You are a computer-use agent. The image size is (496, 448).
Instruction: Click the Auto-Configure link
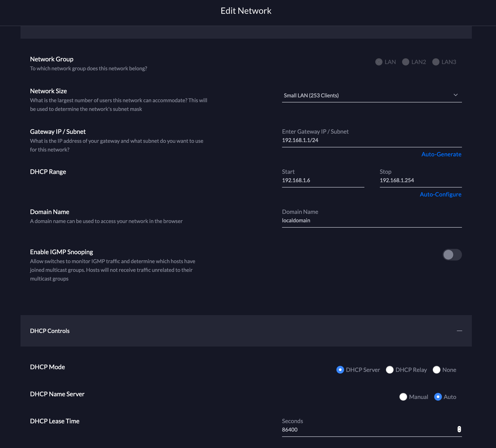tap(440, 195)
